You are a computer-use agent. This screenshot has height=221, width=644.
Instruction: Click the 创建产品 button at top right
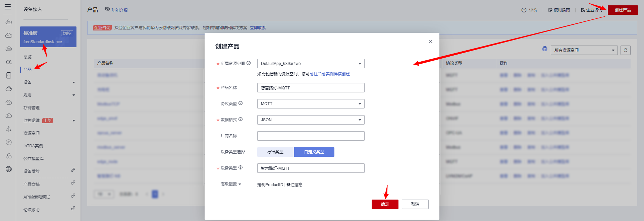point(623,10)
